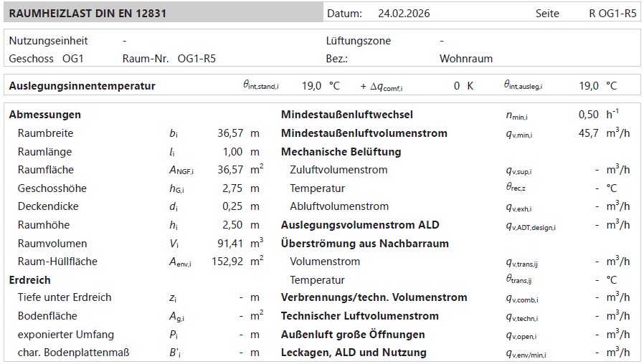Viewport: 644px width, 364px height.
Task: Click the date value 24.02.2026
Action: point(404,14)
